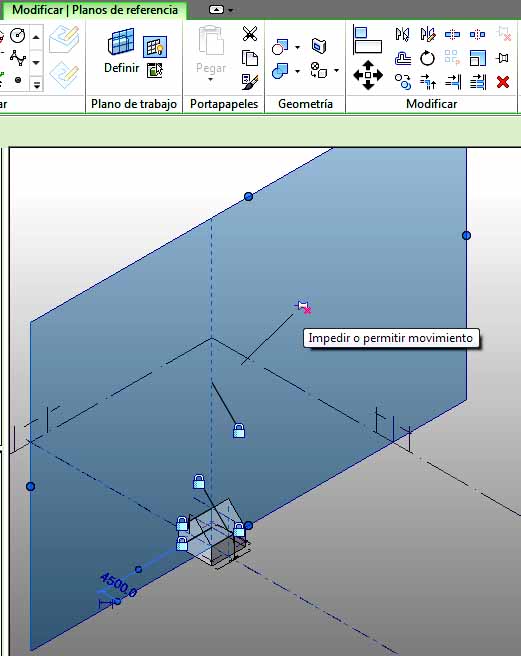Expand Cut Geometry dropdown arrow
This screenshot has width=521, height=656.
tap(298, 47)
